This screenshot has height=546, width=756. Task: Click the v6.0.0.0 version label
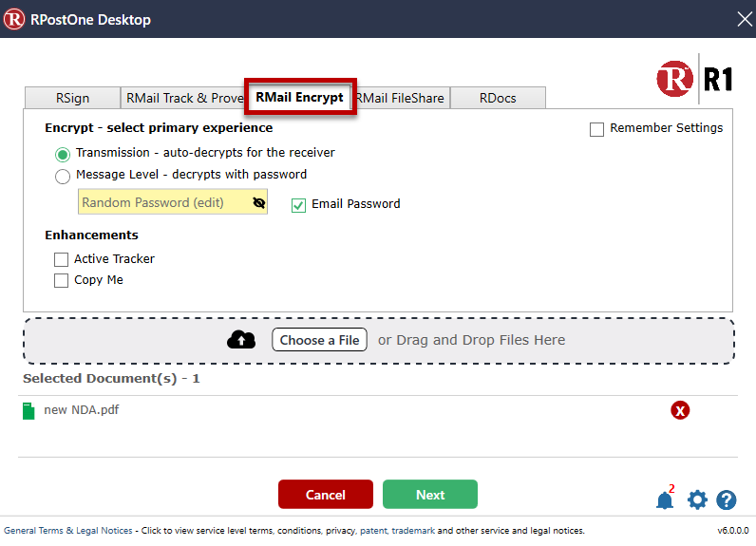[733, 531]
